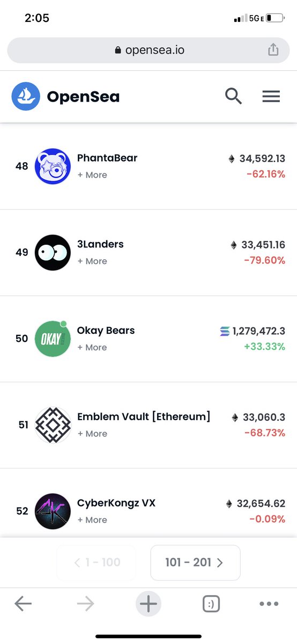
Task: Tap the share icon in address bar
Action: click(x=273, y=50)
